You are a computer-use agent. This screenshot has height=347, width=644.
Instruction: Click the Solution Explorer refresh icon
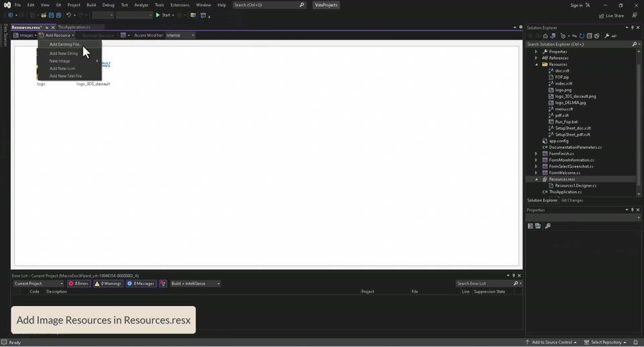coord(582,36)
